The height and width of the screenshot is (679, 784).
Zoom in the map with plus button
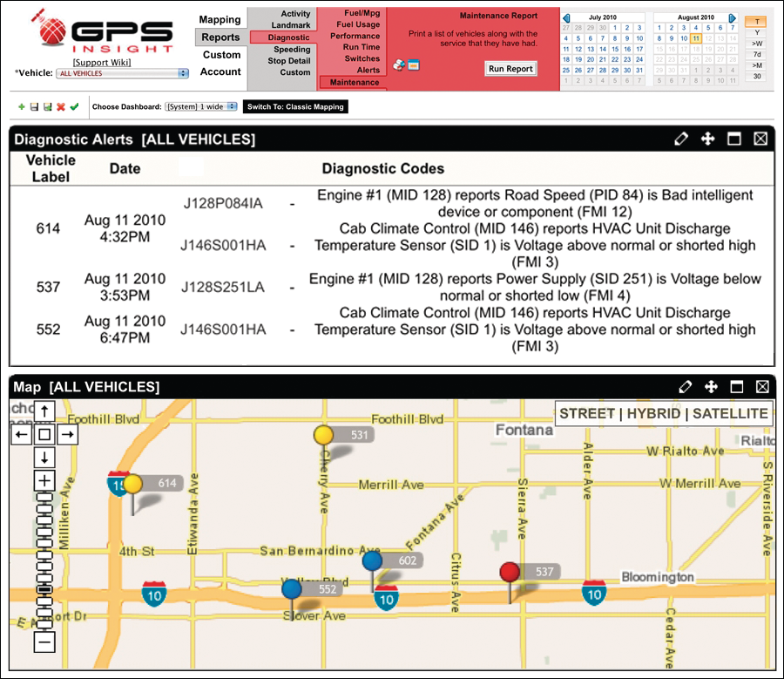(x=45, y=480)
